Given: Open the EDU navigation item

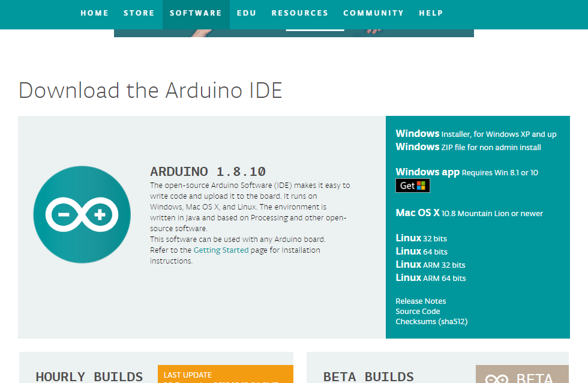Looking at the screenshot, I should (x=247, y=13).
